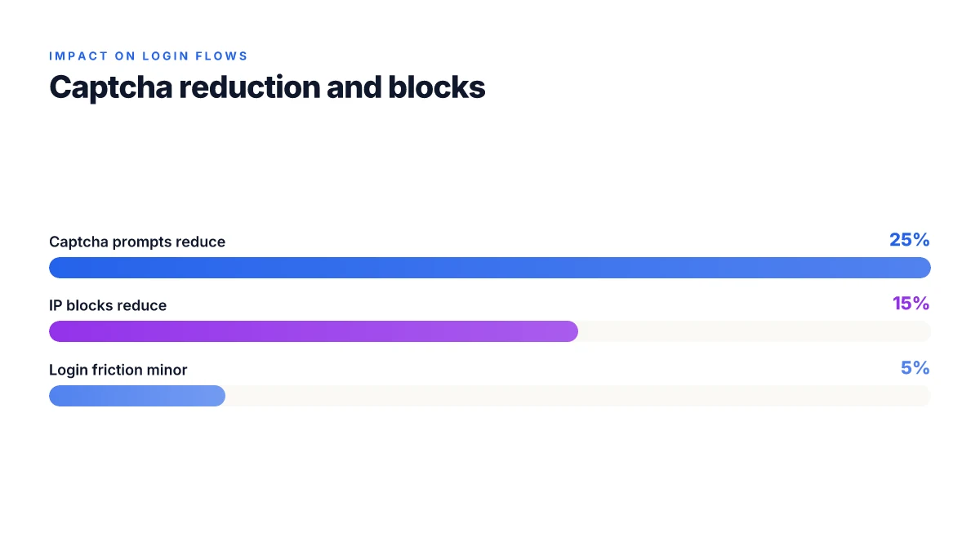Select the word 'LOGIN' in the eyebrow text
Viewport: 980px width, 555px height.
[168, 56]
